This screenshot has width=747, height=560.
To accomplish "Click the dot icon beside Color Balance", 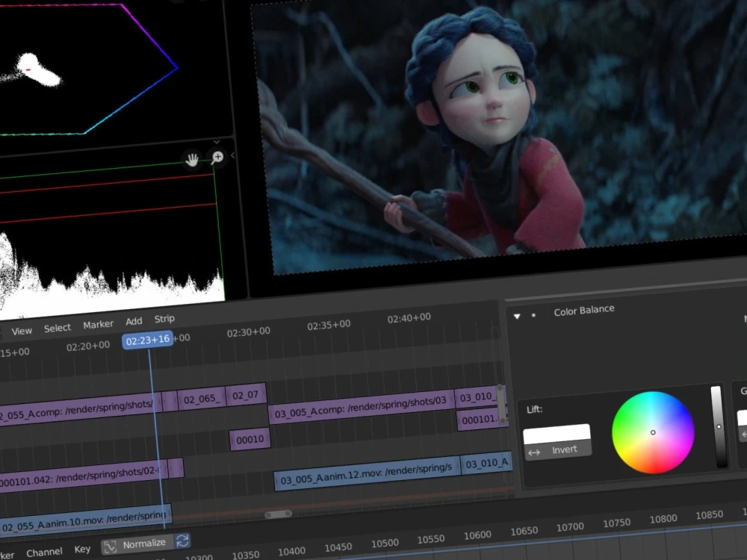I will pos(533,315).
